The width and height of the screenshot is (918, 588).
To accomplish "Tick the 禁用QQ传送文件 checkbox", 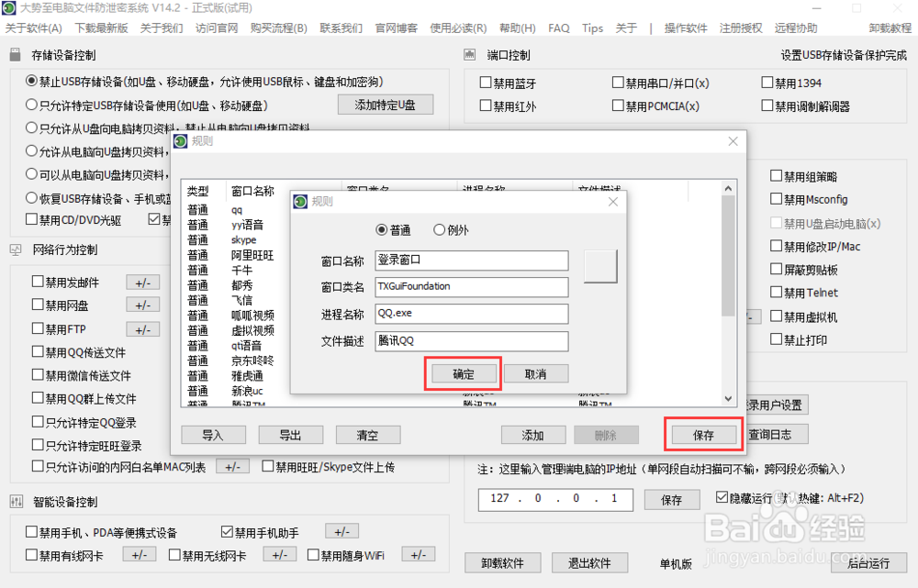I will [x=38, y=351].
